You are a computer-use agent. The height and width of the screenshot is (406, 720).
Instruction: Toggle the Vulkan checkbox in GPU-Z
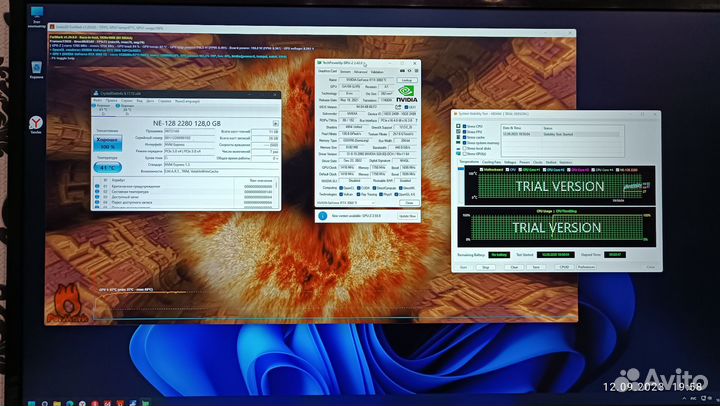point(341,194)
